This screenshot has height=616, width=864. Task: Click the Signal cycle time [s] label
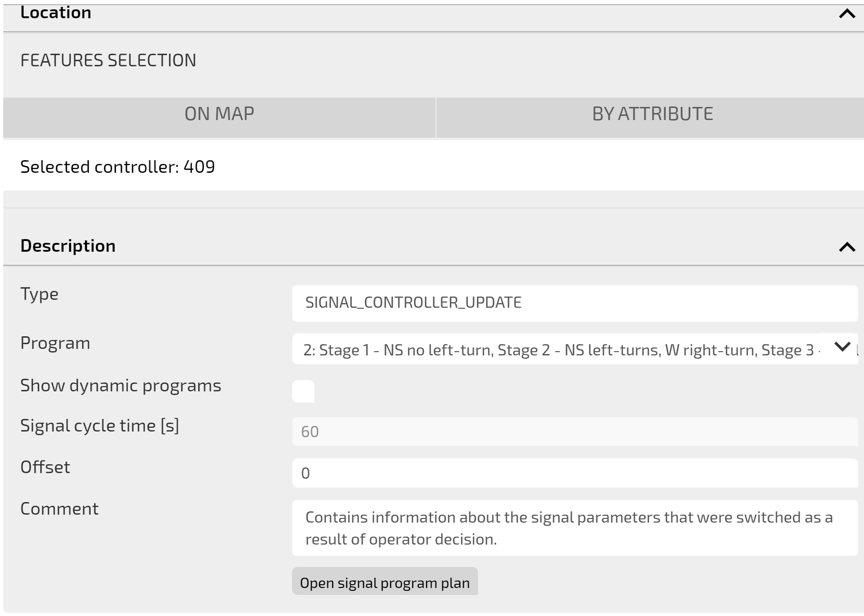100,426
